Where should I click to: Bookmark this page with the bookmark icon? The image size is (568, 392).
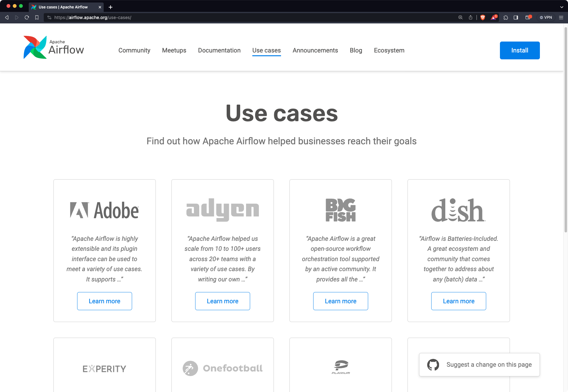click(x=37, y=17)
